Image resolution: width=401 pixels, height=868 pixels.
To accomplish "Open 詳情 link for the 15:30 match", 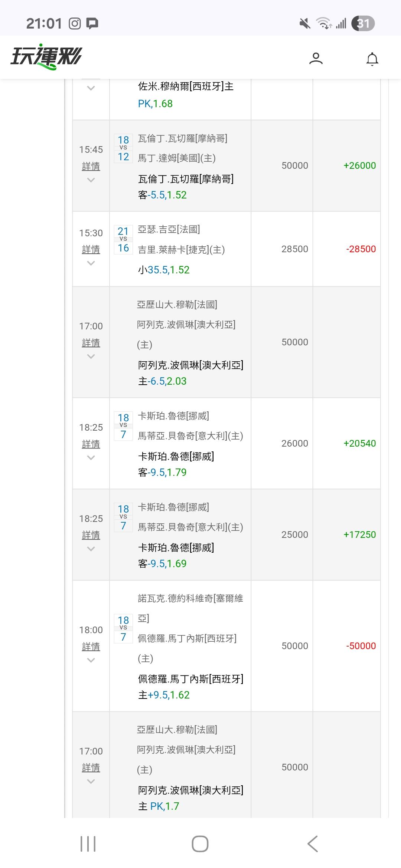I will (91, 249).
